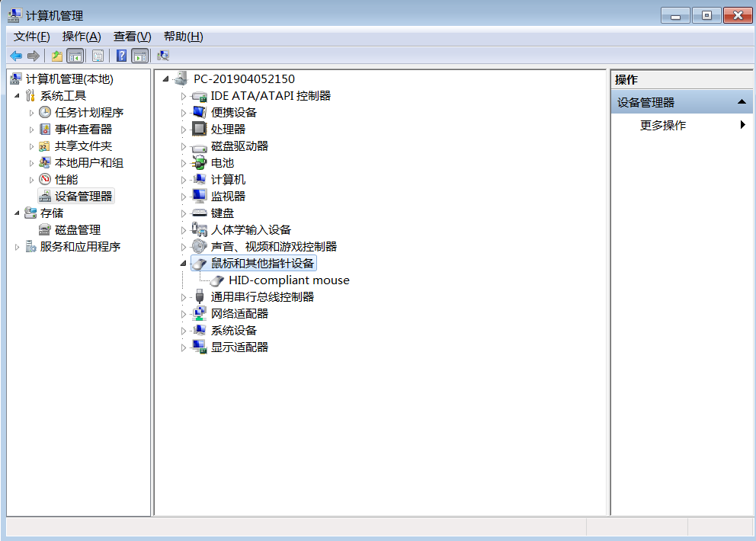Click the scan for hardware changes icon
This screenshot has height=541, width=756.
click(x=162, y=56)
